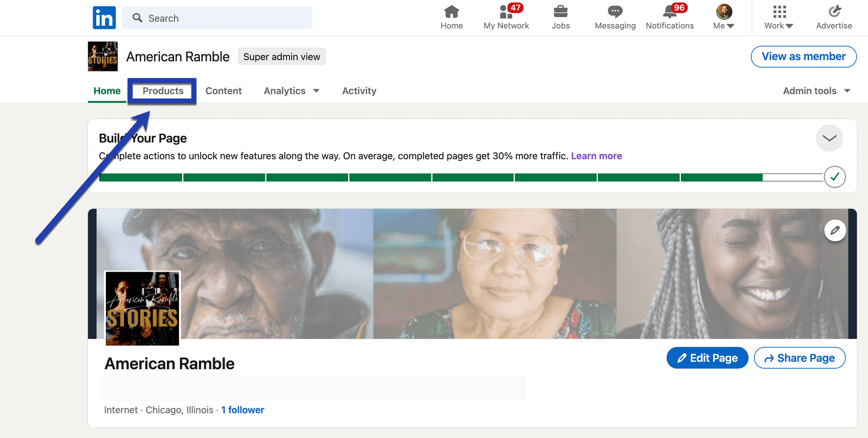Expand the Work menu
This screenshot has height=438, width=868.
click(778, 18)
